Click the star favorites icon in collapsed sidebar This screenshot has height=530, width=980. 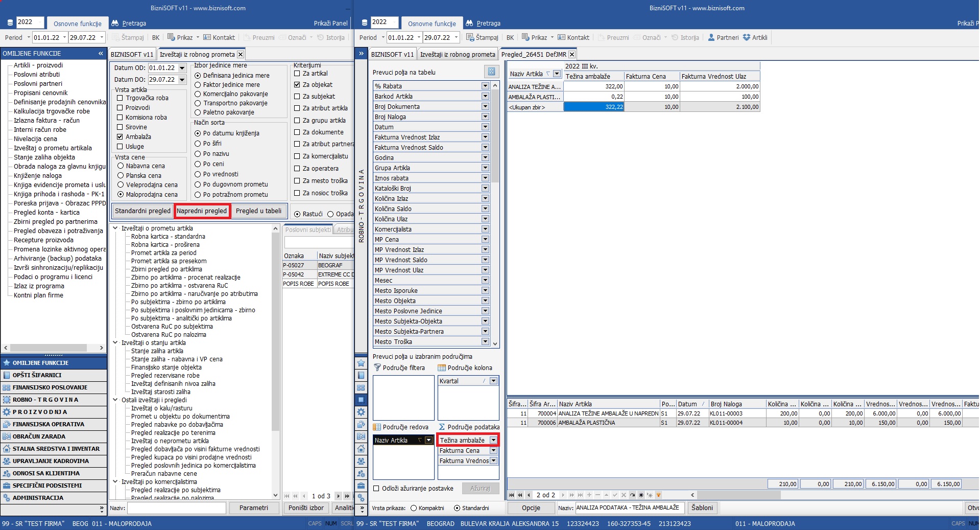point(361,363)
